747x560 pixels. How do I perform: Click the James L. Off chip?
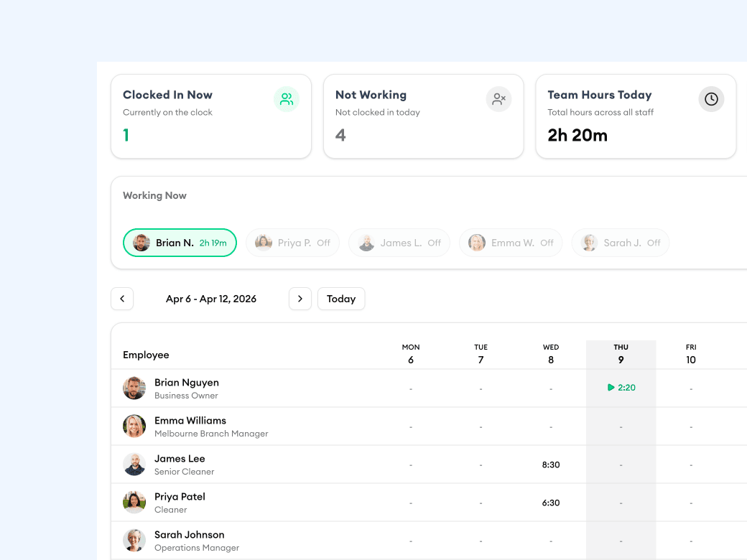399,243
